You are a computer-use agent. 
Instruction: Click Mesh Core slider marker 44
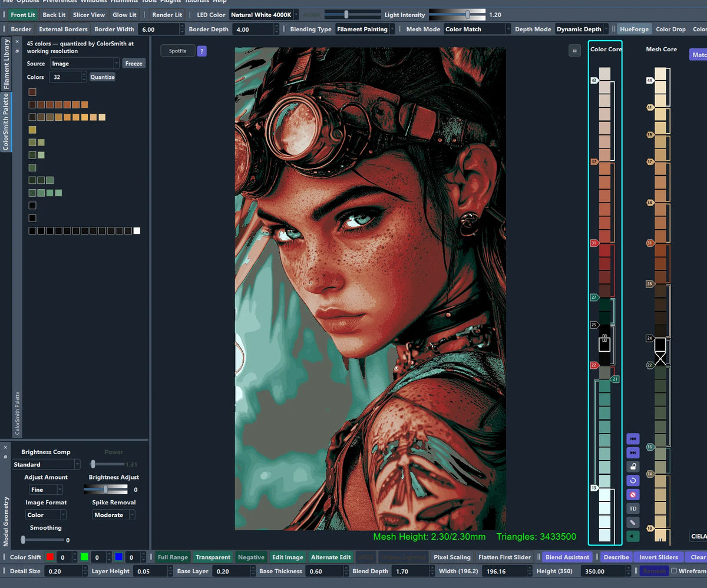point(650,80)
